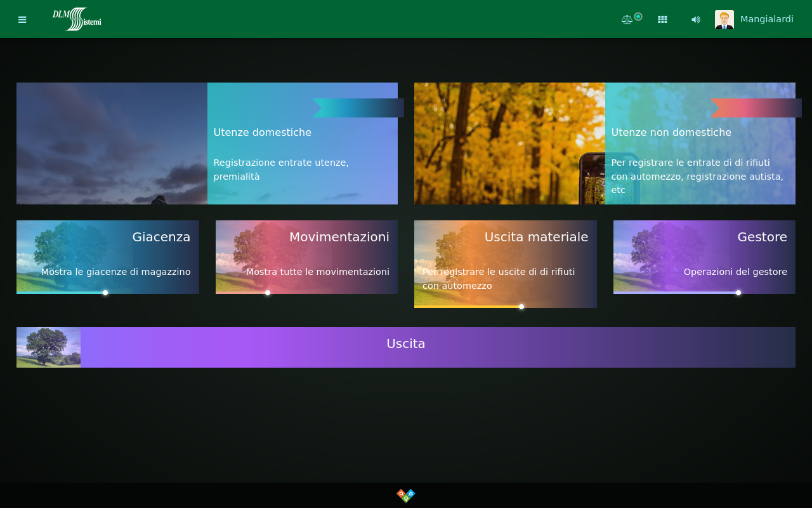
Task: Click the tree thumbnail on the Uscita bar
Action: pyautogui.click(x=48, y=347)
